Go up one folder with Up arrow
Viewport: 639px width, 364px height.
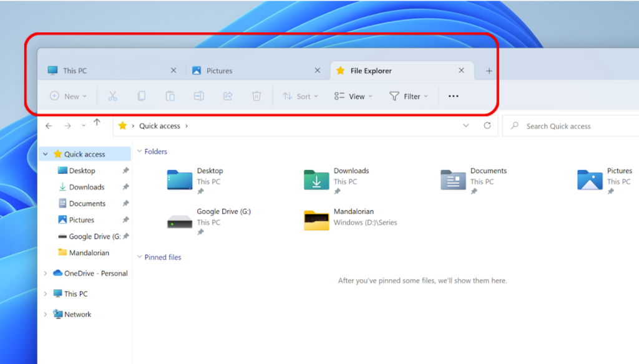[x=97, y=123]
